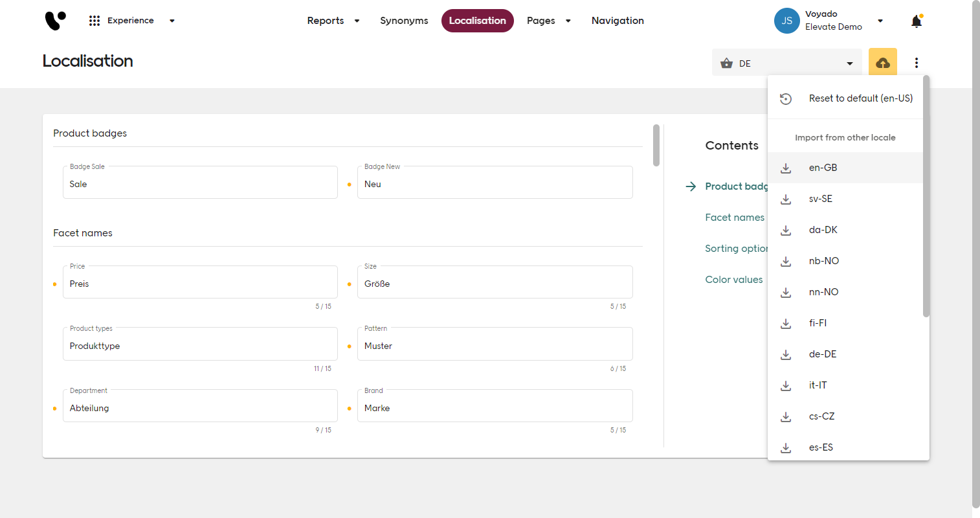Choose Reset to default (en-US)
The image size is (980, 518).
point(845,98)
